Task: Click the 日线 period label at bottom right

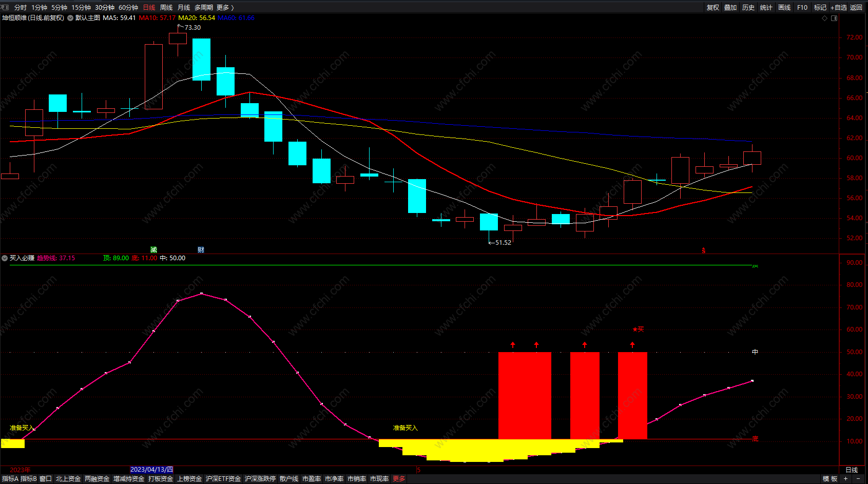Action: coord(852,470)
